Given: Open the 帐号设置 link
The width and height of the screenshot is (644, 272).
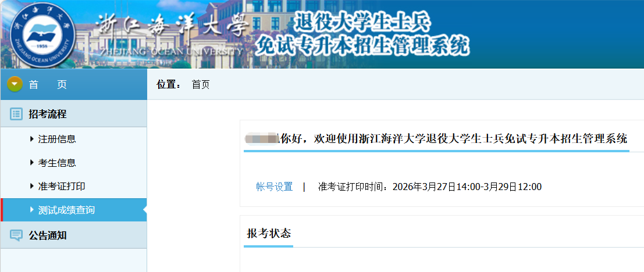Looking at the screenshot, I should click(275, 187).
